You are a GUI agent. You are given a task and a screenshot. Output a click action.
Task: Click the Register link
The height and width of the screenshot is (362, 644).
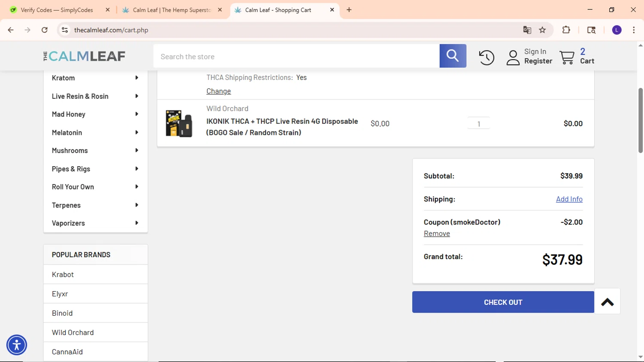[538, 61]
